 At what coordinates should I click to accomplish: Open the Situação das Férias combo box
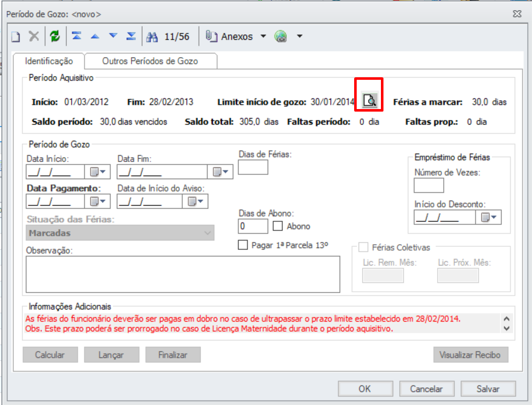[x=120, y=233]
